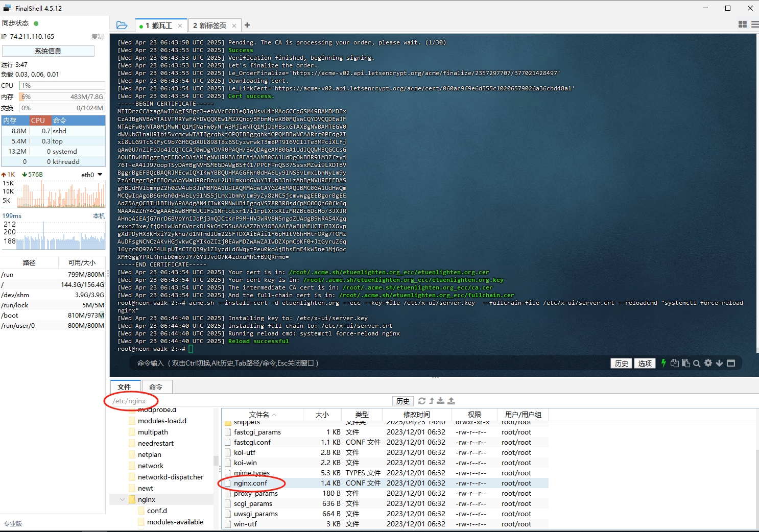This screenshot has height=532, width=759.
Task: Open the file path 历史 button
Action: (403, 401)
